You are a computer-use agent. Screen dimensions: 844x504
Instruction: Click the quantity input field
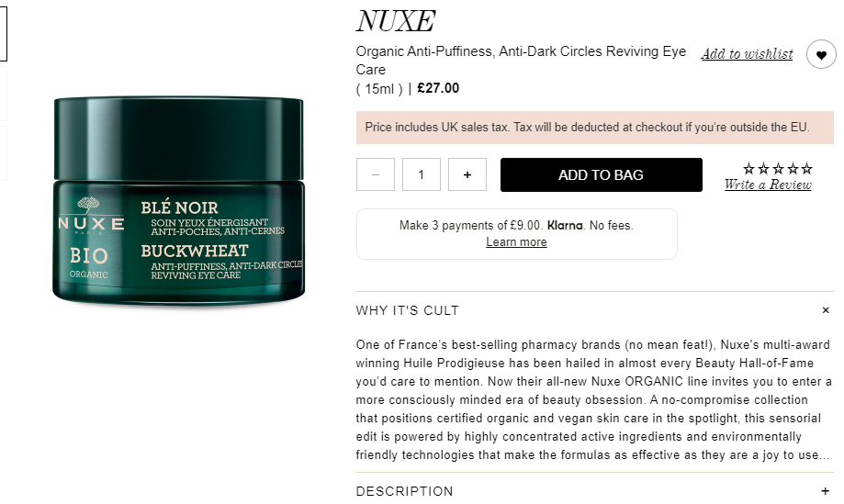422,174
